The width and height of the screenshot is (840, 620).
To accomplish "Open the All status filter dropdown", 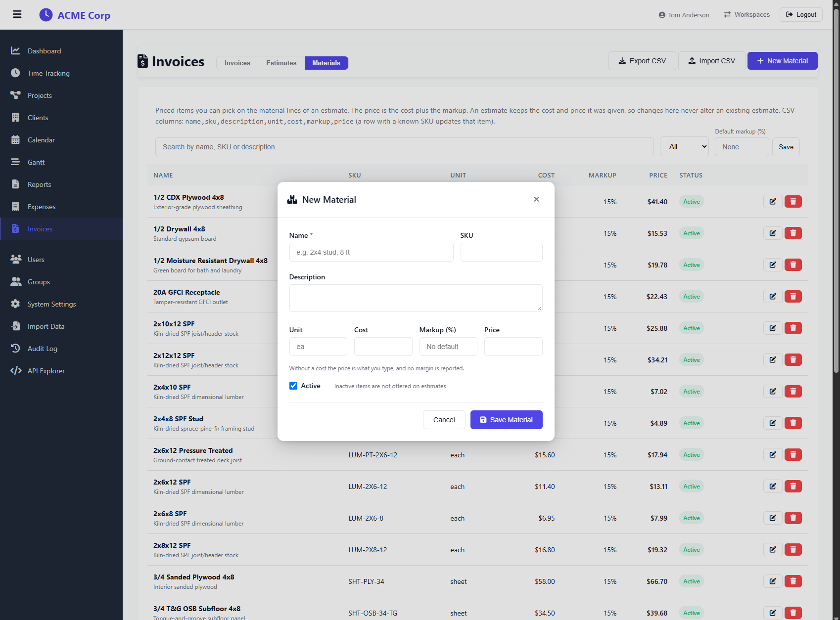I will click(684, 146).
